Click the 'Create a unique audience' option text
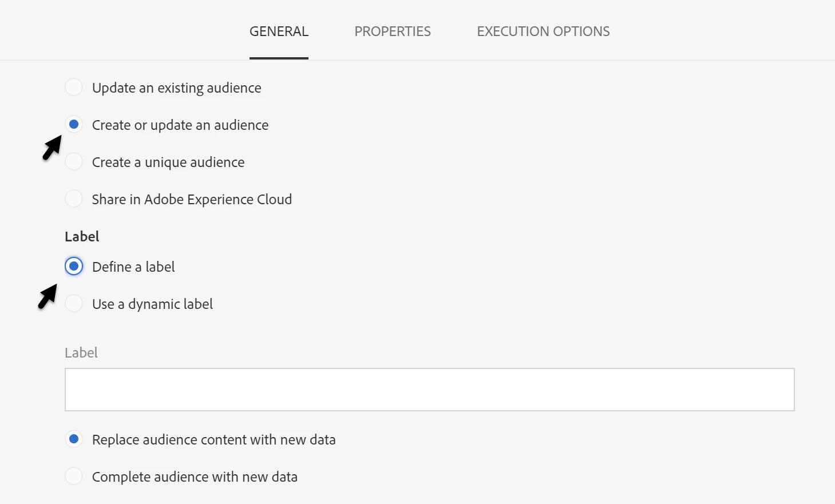835x504 pixels. pos(168,162)
